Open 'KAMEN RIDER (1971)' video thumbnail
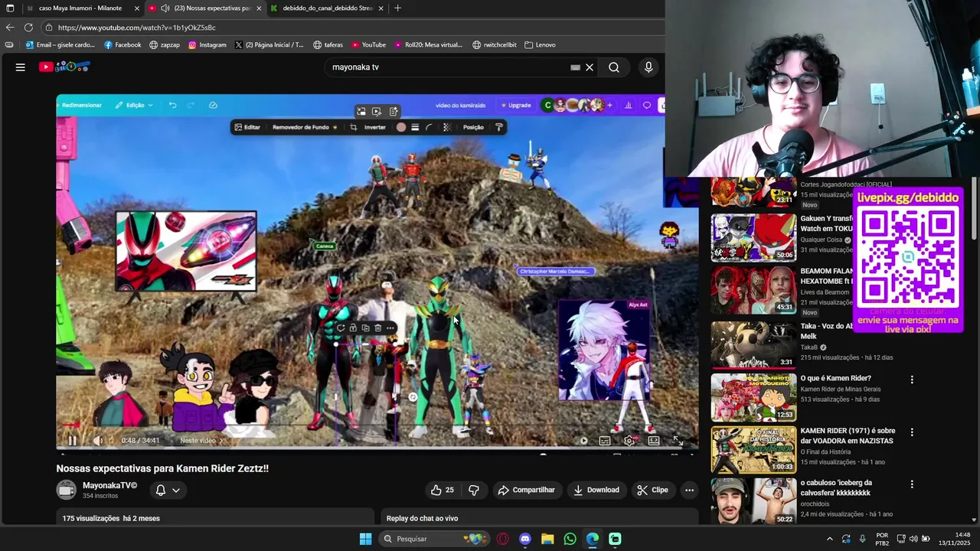Screen dimensions: 980x551 [753, 450]
